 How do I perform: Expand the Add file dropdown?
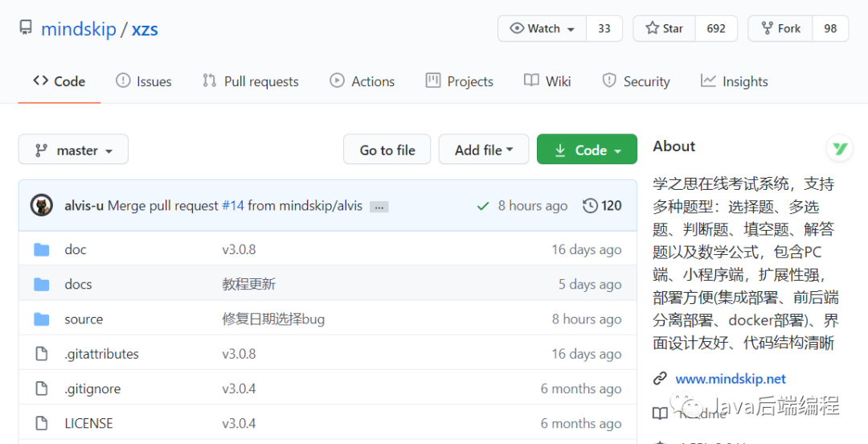click(484, 150)
